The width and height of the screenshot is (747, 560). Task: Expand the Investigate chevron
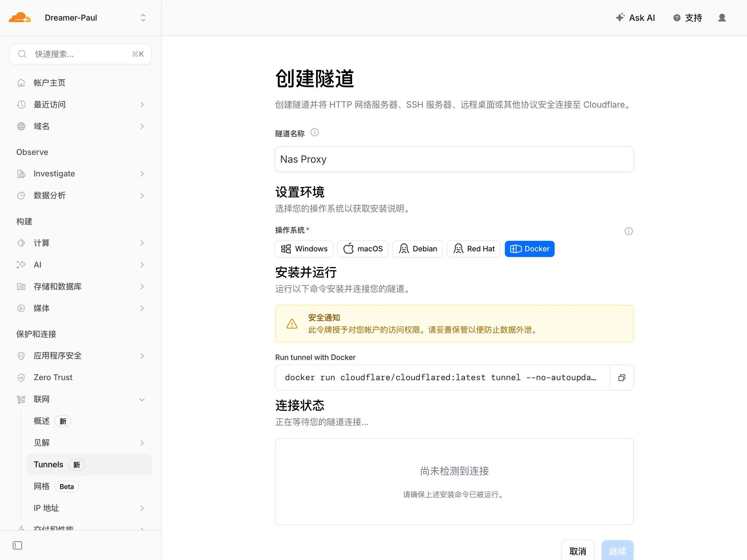[142, 174]
